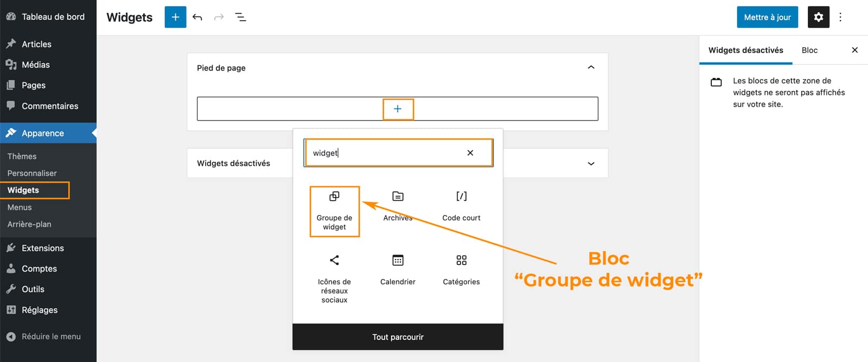868x362 pixels.
Task: Insert the Icônes de réseaux sociaux block
Action: pyautogui.click(x=334, y=279)
